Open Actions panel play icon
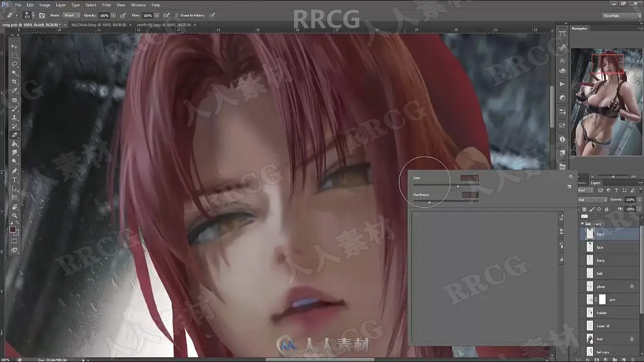Image resolution: width=644 pixels, height=362 pixels. pos(562,84)
